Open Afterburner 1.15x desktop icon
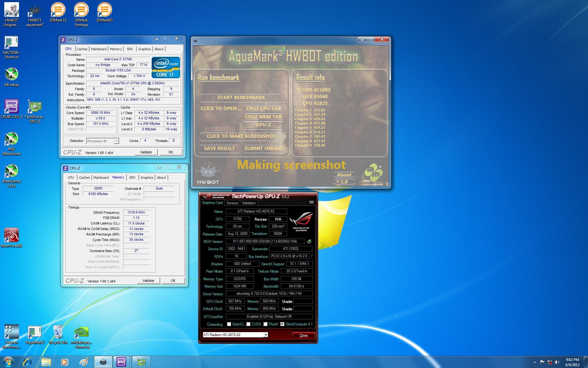 [x=11, y=176]
